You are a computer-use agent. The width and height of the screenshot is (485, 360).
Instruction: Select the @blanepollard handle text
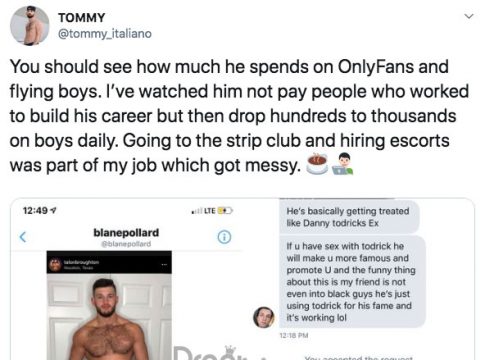pyautogui.click(x=126, y=244)
